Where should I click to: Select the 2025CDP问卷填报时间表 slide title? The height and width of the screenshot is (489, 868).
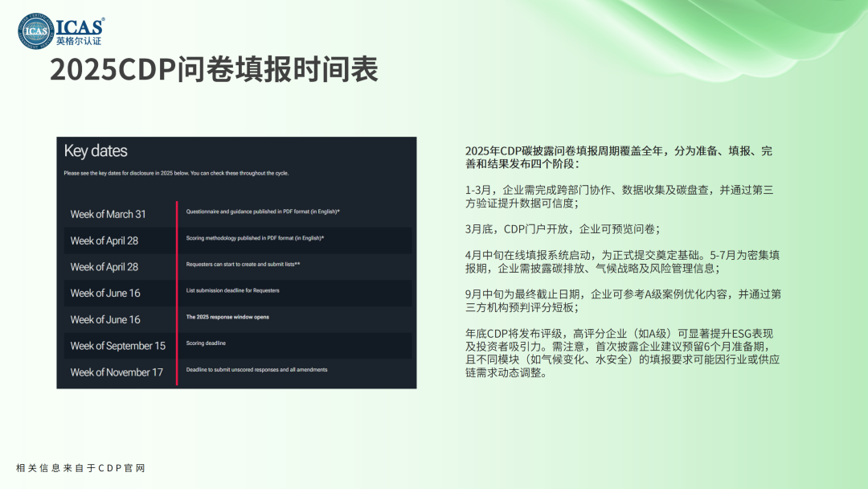[214, 70]
